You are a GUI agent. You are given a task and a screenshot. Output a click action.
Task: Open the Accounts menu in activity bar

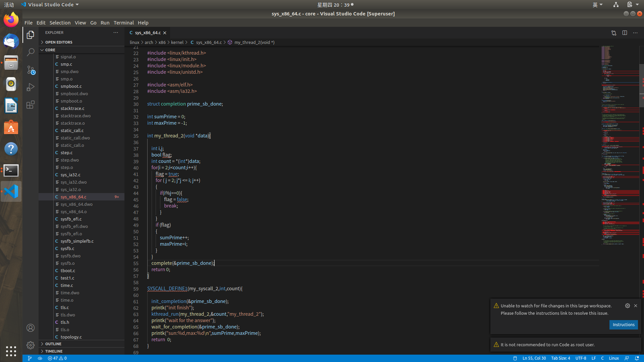[x=31, y=328]
